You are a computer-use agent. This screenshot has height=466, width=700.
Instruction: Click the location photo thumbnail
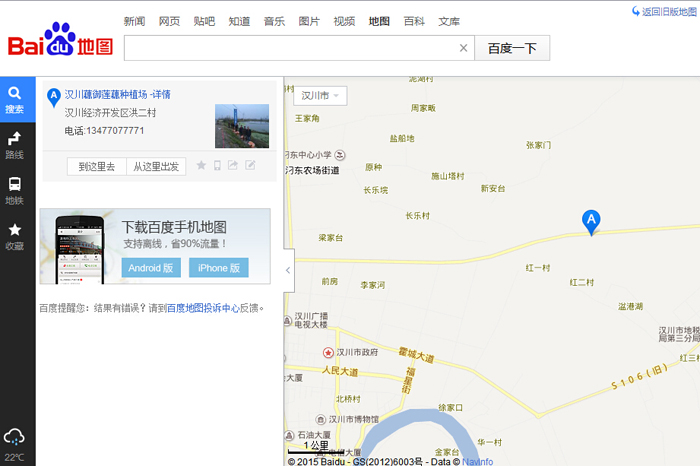click(241, 126)
